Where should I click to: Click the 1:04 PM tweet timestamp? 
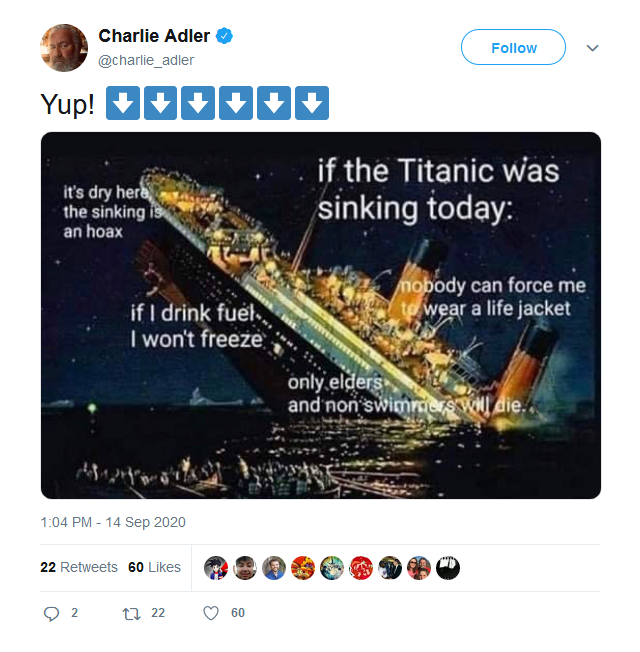click(x=113, y=522)
